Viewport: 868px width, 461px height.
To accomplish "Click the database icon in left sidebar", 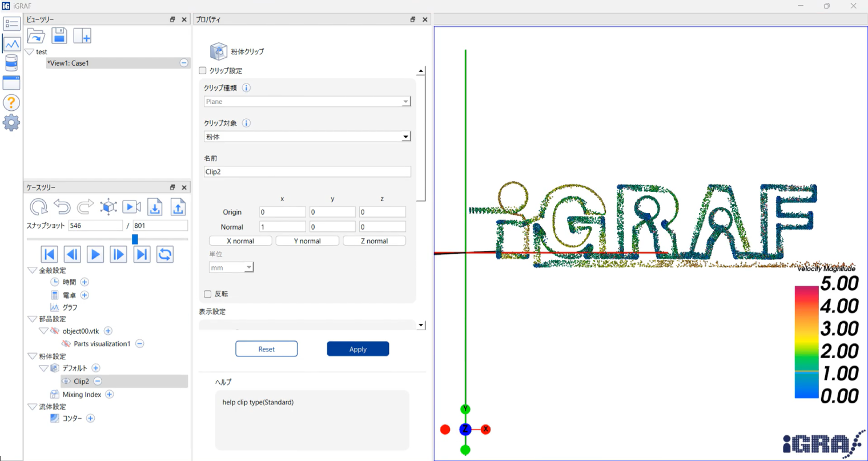I will tap(11, 63).
